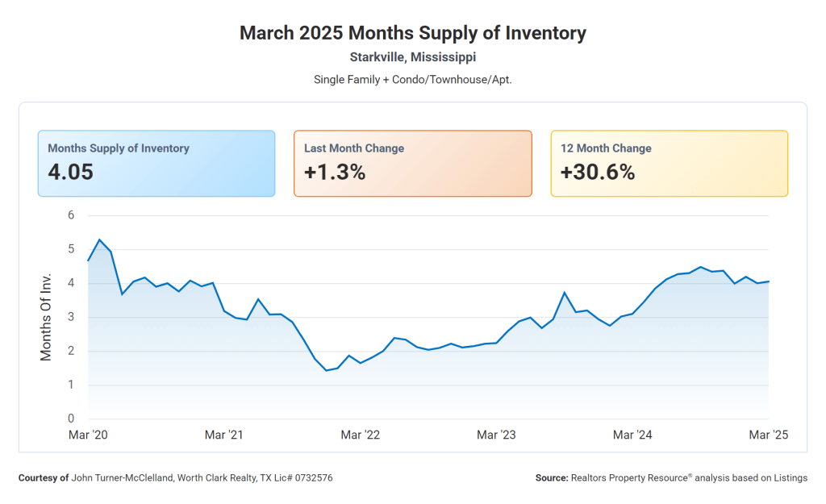Click the Starkville, Mississippi subtitle
Viewport: 826px width, 504px height.
412,57
